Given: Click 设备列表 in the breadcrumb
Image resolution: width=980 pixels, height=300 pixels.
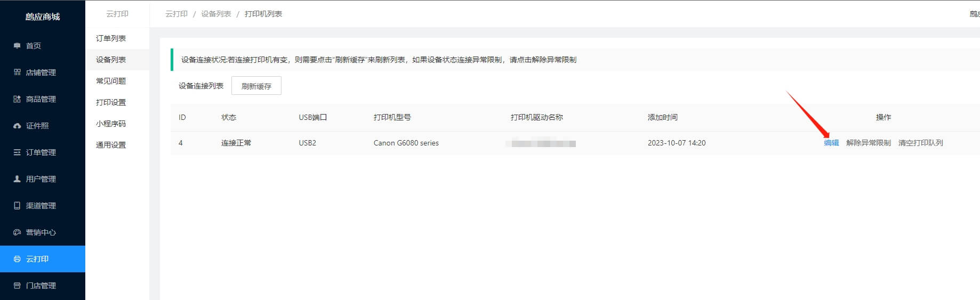Looking at the screenshot, I should [x=216, y=14].
